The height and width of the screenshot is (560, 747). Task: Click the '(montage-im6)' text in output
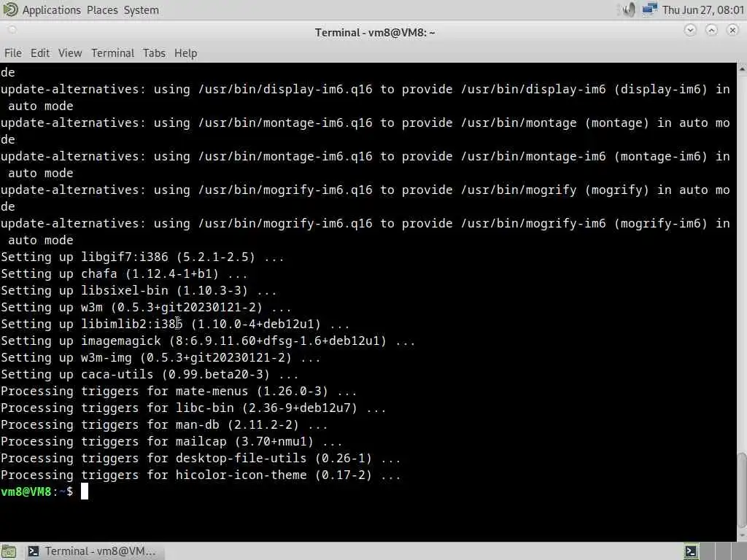[661, 156]
